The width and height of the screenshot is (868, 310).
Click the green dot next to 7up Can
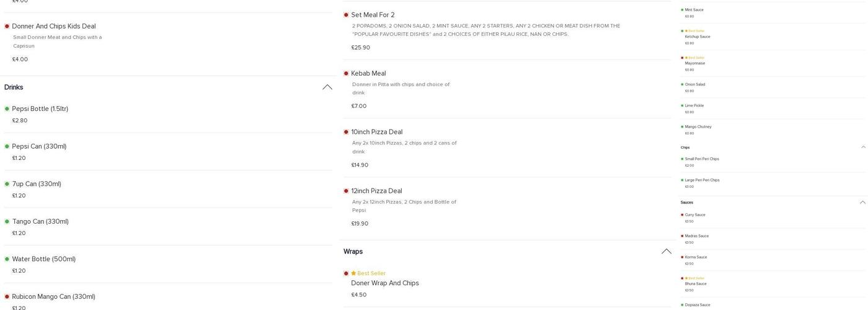click(7, 184)
